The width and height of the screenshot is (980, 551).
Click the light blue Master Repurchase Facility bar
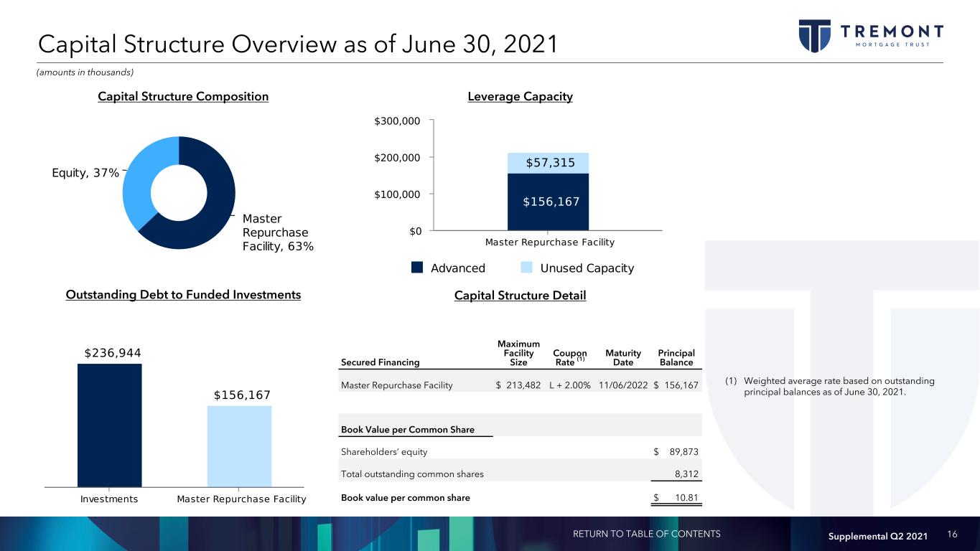coord(239,446)
